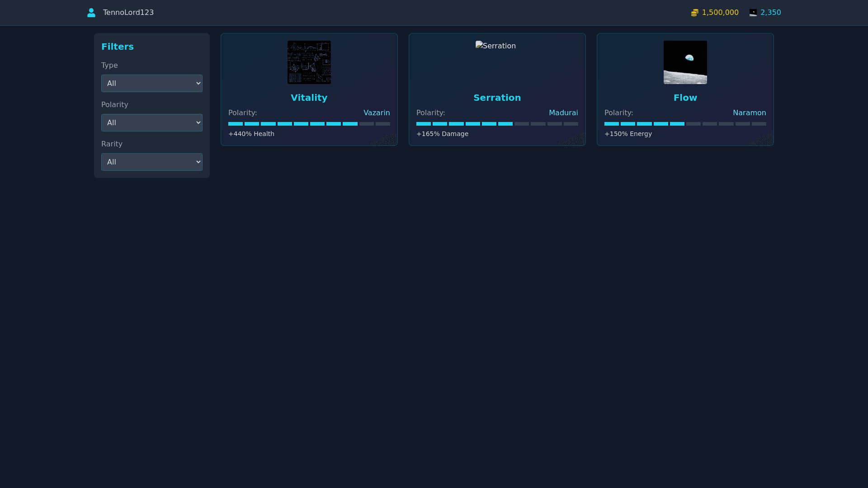Click the broken Serration image placeholder
The height and width of the screenshot is (488, 868).
(495, 46)
